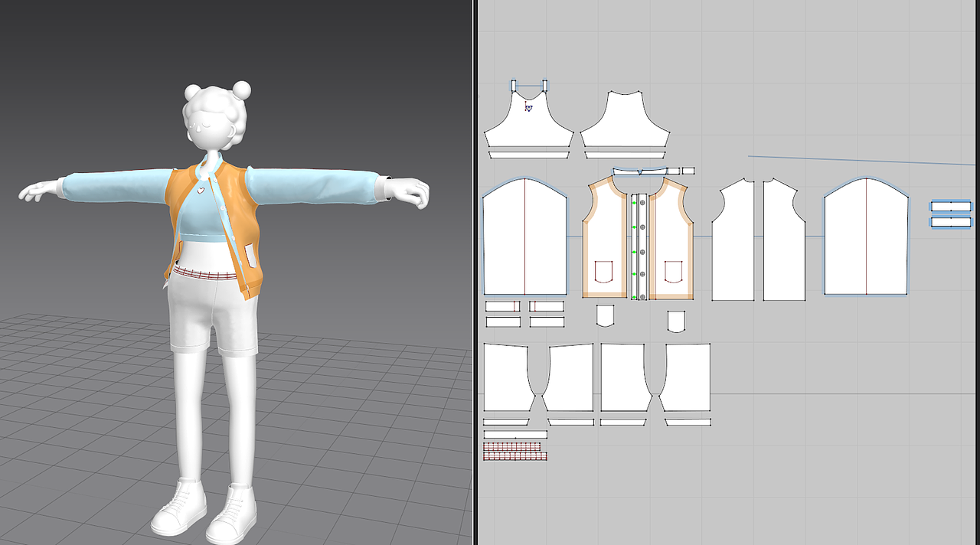Select the lower blue cuff rectangle pattern

point(951,222)
